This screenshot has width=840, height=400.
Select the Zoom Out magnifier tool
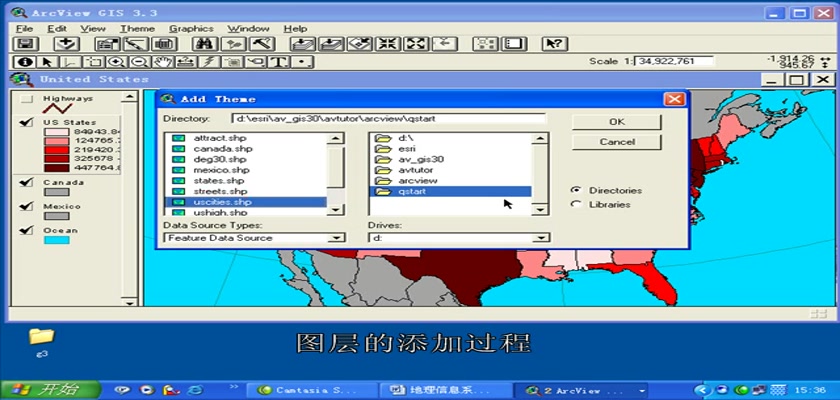(x=139, y=62)
